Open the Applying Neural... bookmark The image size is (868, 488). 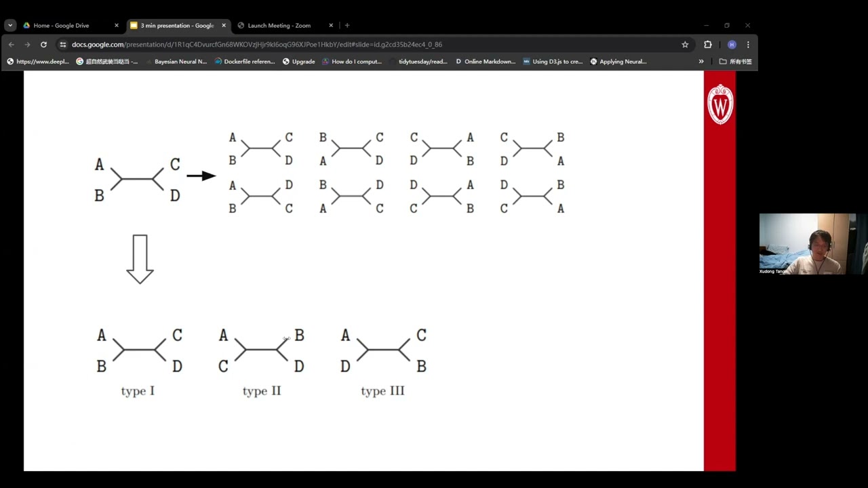click(x=618, y=61)
